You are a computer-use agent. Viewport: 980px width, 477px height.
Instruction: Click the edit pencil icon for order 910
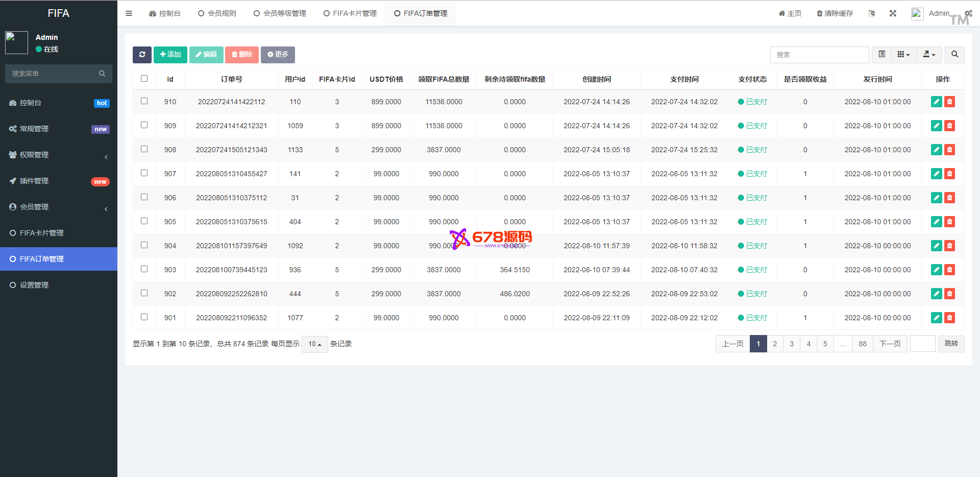936,102
